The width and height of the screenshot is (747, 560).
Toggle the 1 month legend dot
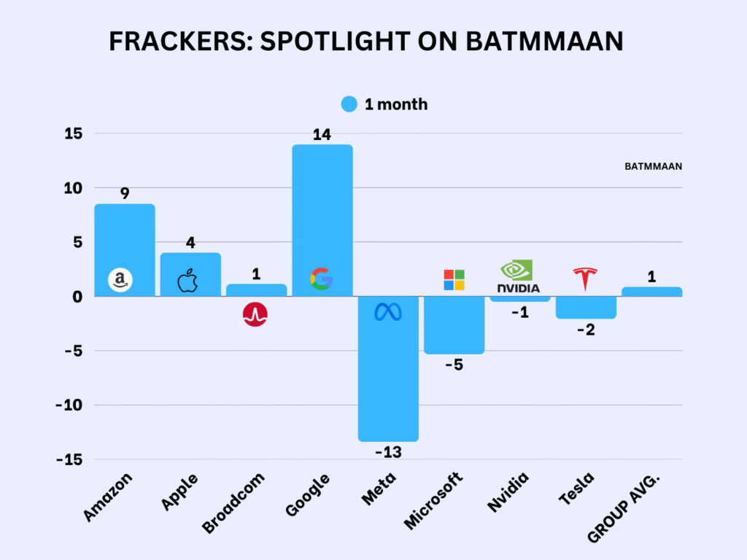349,104
